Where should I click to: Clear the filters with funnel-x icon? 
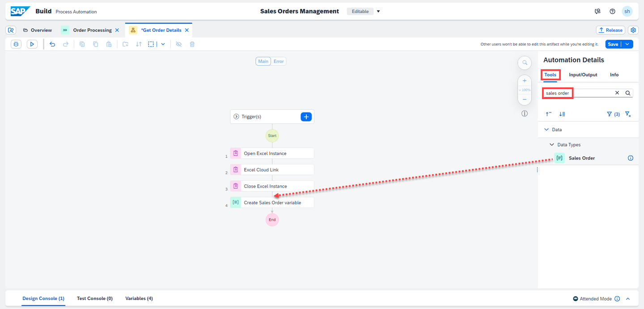pyautogui.click(x=628, y=114)
